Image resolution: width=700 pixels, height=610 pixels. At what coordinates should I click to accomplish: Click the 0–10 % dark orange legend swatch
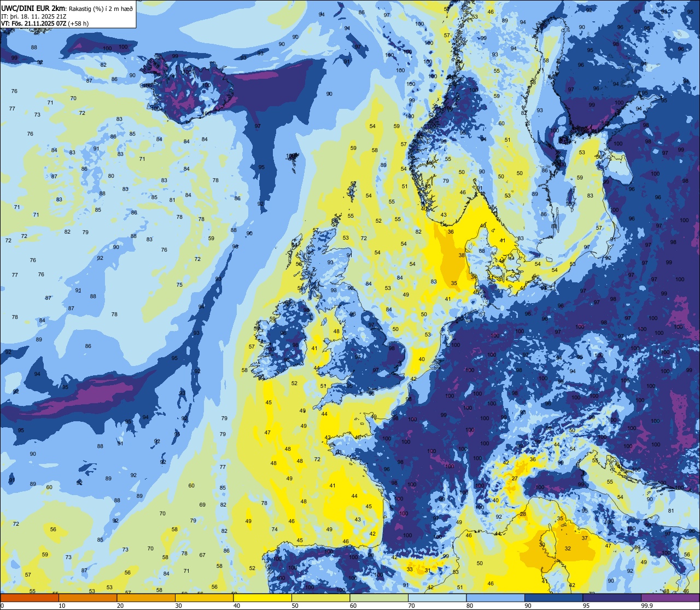pyautogui.click(x=30, y=597)
